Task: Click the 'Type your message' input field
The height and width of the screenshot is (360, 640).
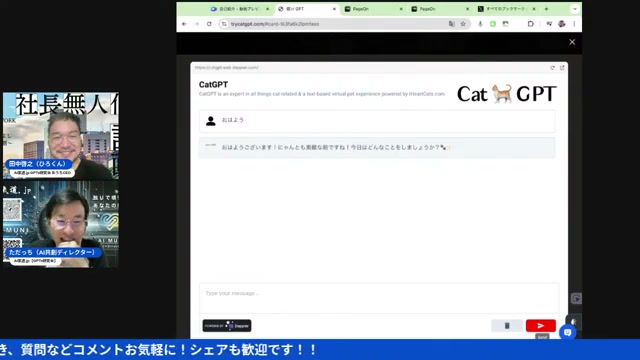Action: (x=379, y=298)
